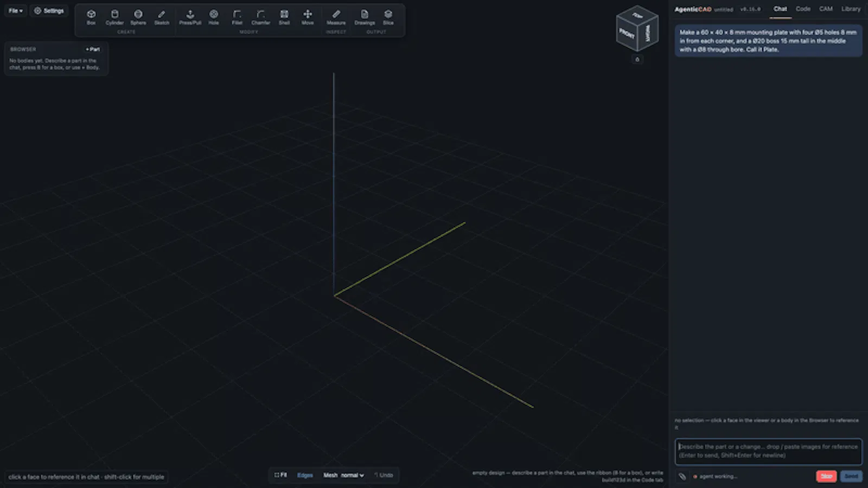The width and height of the screenshot is (868, 488).
Task: Open the Drawings output tool
Action: click(x=365, y=17)
